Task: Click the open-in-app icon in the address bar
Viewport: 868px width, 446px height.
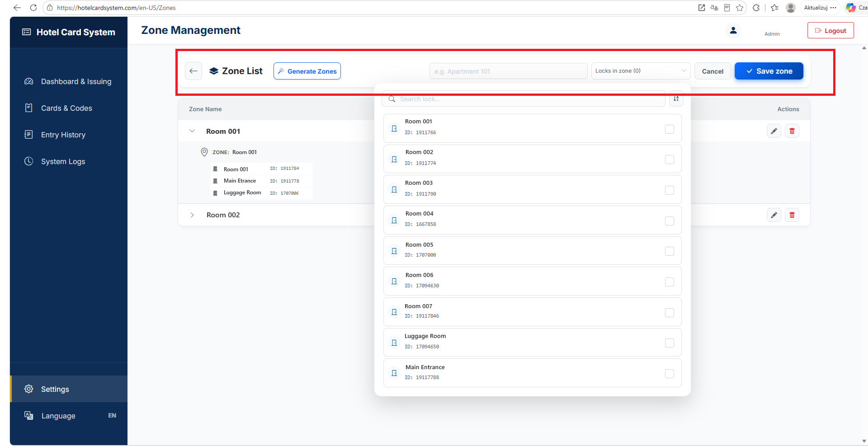Action: tap(702, 8)
